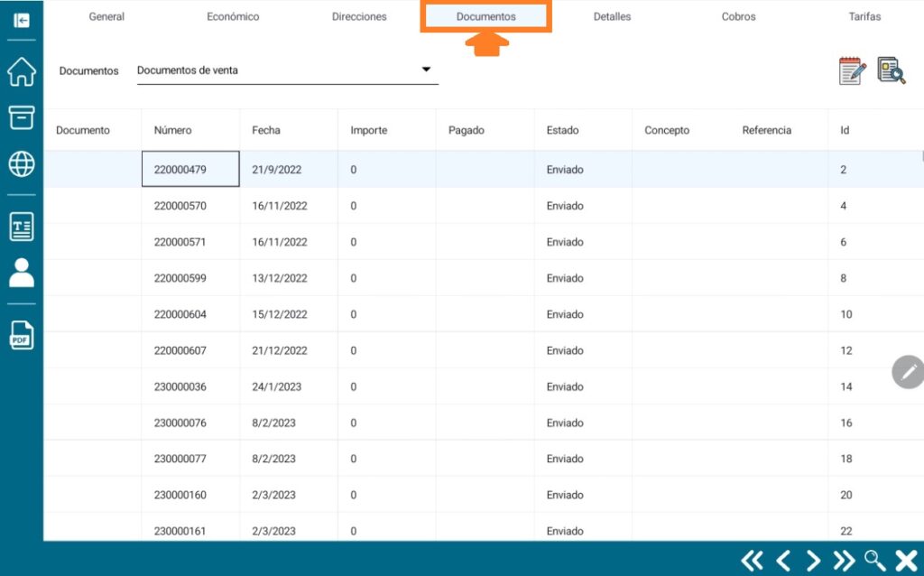Click the round gray pencil edit button
Image resolution: width=924 pixels, height=576 pixels.
908,372
